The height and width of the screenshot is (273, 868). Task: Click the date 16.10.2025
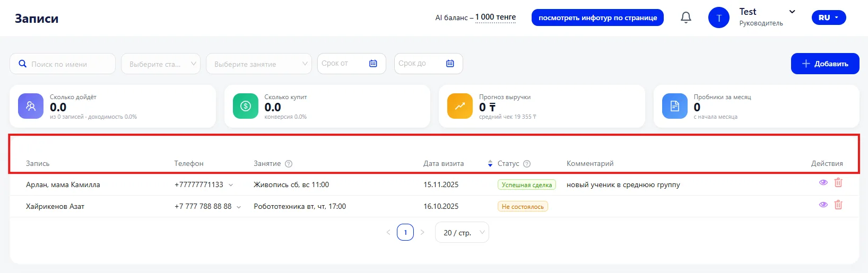(x=441, y=206)
